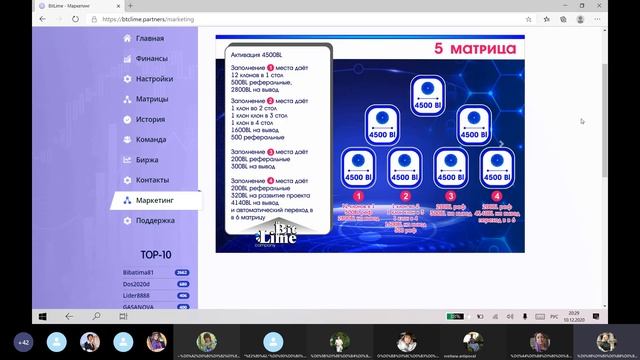Open a new browser tab with plus
The height and width of the screenshot is (360, 640).
[x=131, y=6]
